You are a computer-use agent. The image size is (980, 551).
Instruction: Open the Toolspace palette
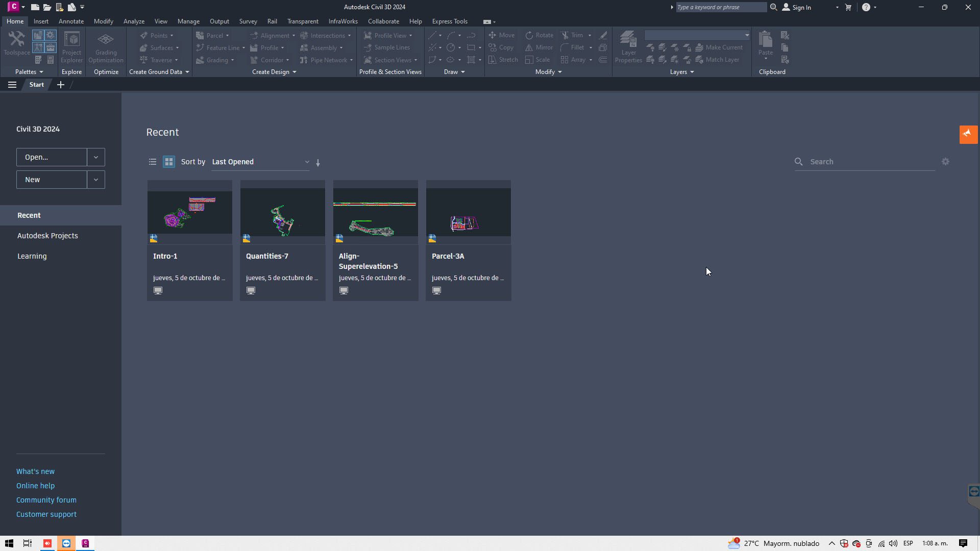tap(16, 43)
